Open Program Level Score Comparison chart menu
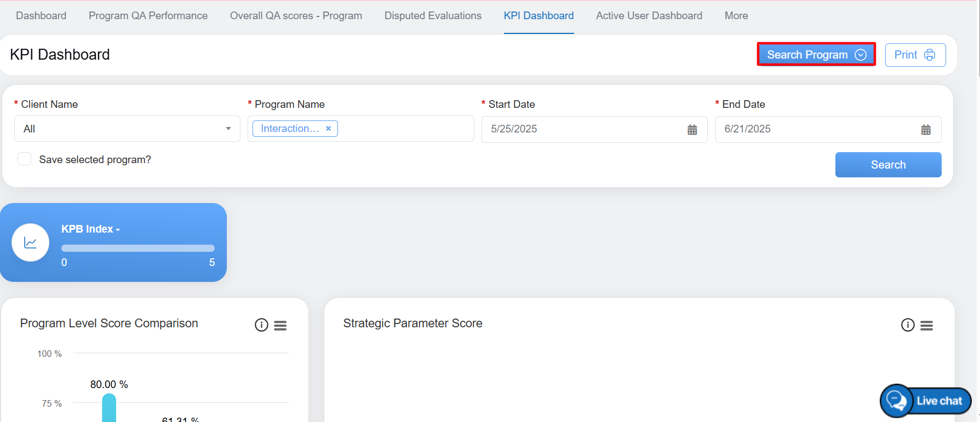The image size is (980, 422). click(280, 326)
